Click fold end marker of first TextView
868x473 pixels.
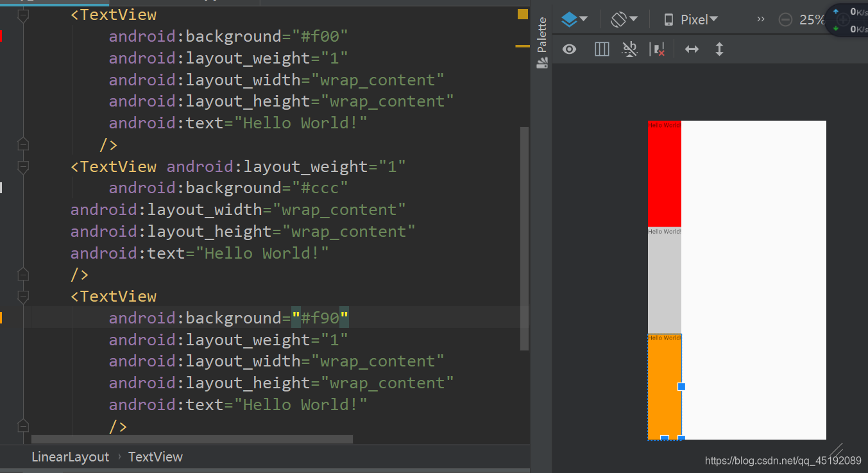[x=23, y=144]
